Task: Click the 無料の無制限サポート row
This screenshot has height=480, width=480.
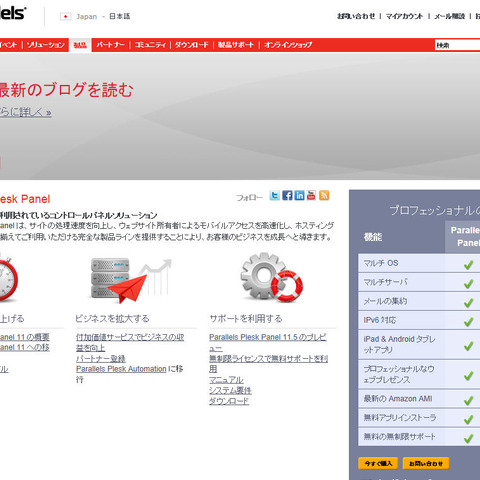Action: coord(419,437)
